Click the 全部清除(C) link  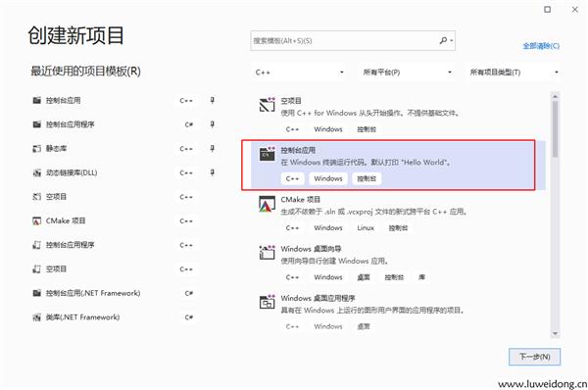(x=541, y=46)
